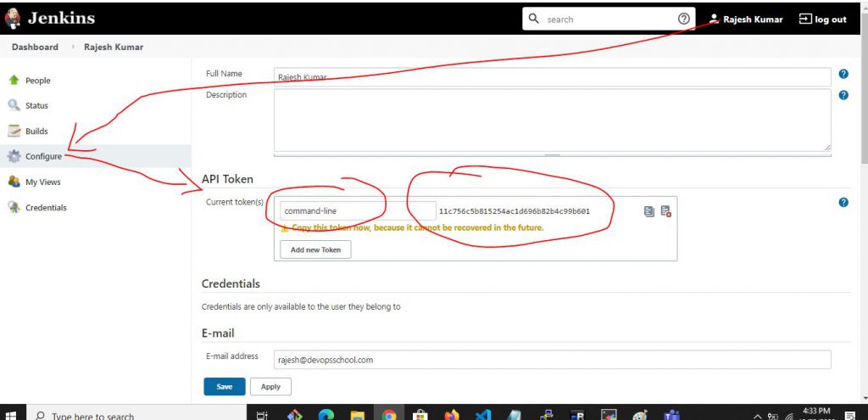This screenshot has height=420, width=868.
Task: Open Status in the sidebar
Action: [x=36, y=106]
